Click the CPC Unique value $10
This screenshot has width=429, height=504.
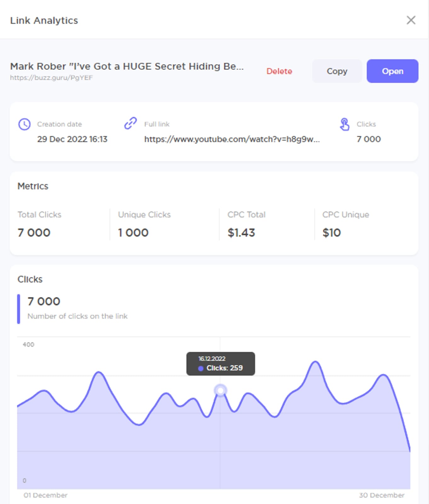[x=332, y=233]
